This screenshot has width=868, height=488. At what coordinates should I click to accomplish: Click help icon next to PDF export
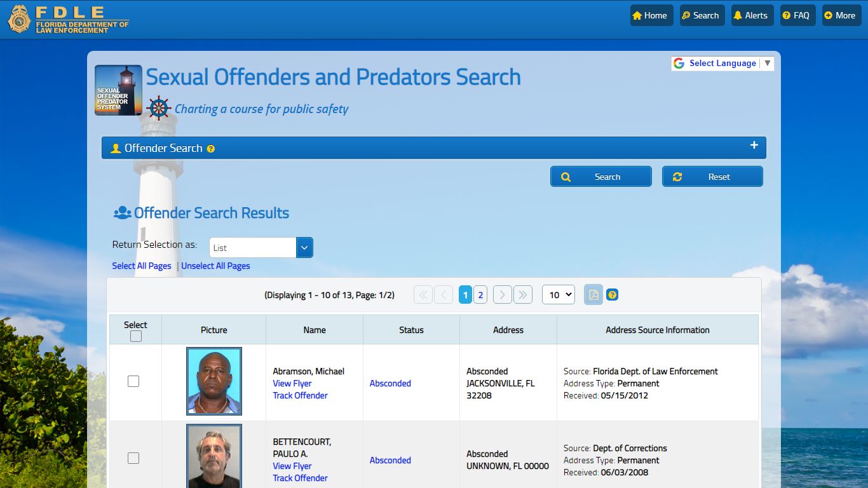click(612, 295)
